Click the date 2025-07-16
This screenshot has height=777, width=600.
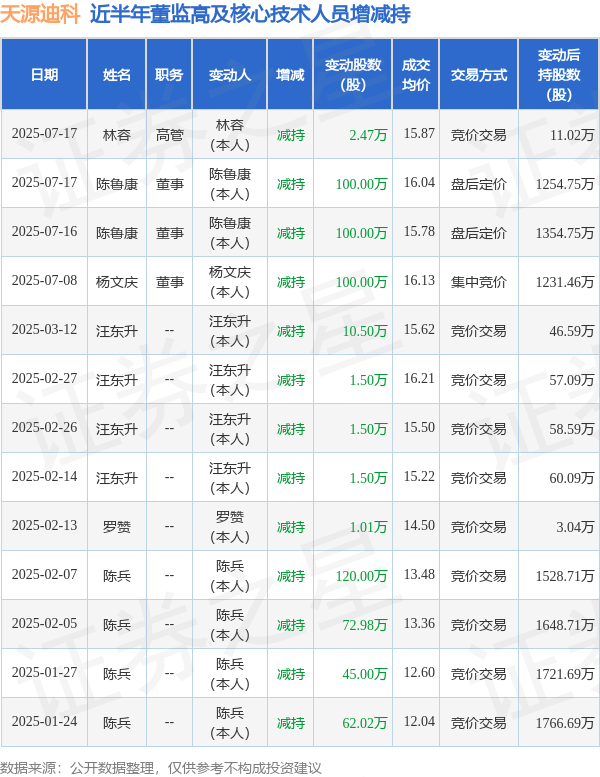(45, 231)
